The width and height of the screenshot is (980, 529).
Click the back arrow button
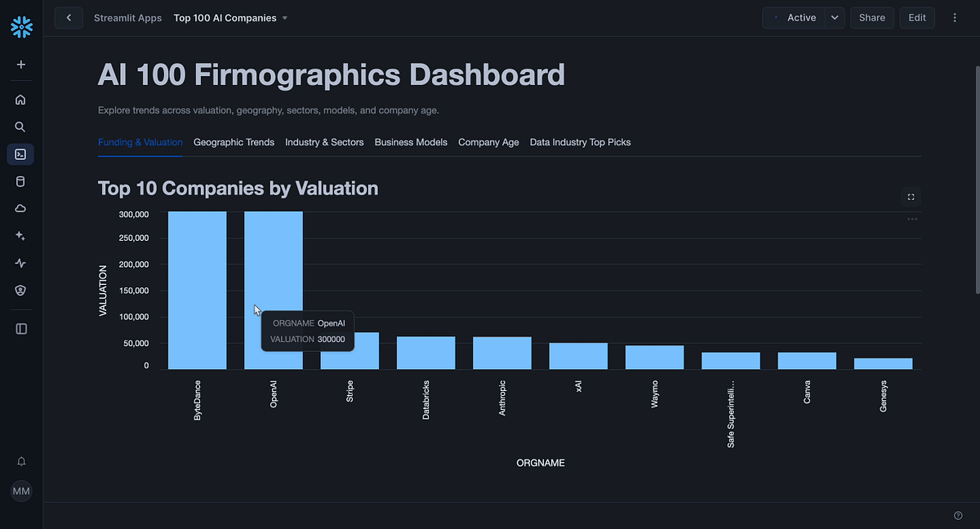pos(69,17)
